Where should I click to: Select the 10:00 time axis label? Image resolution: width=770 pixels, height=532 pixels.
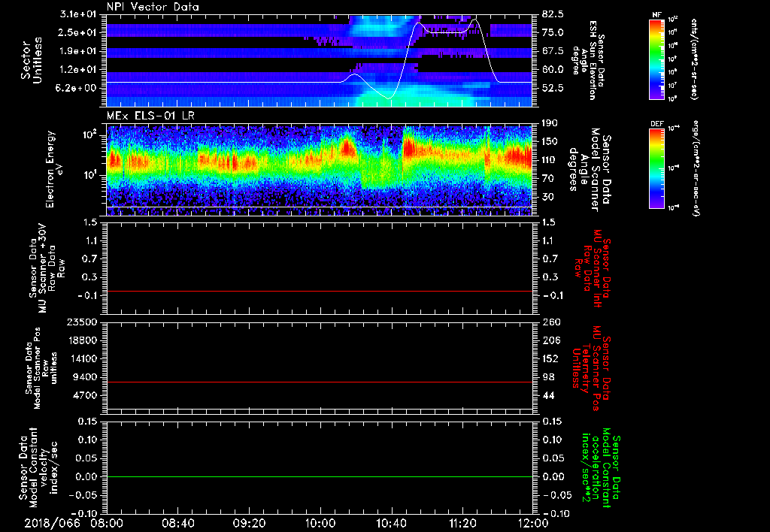(x=320, y=522)
